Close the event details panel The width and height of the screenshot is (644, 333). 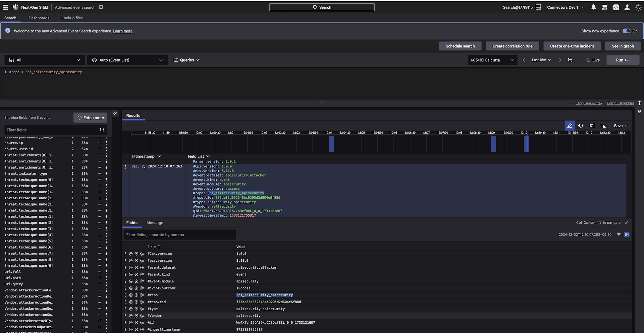[x=626, y=223]
